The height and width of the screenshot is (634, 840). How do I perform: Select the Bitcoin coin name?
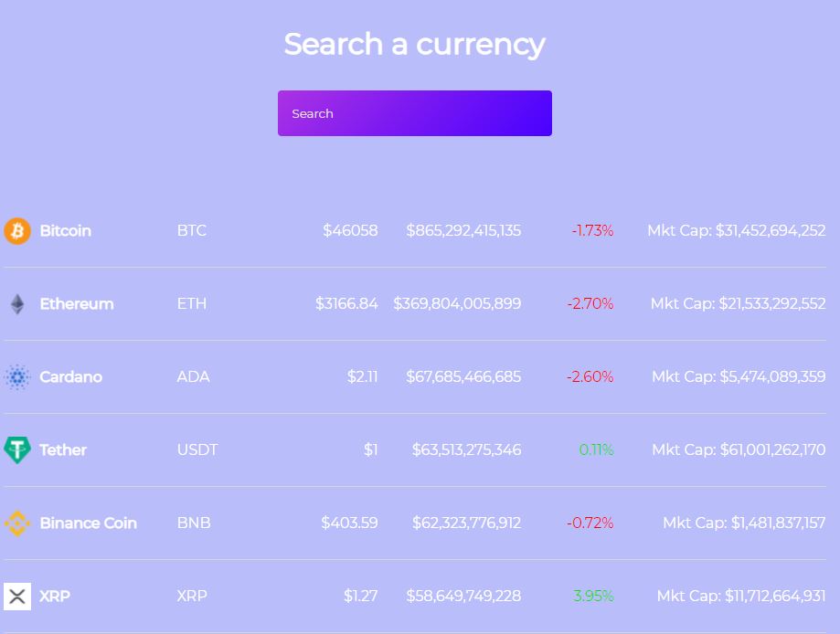[66, 231]
